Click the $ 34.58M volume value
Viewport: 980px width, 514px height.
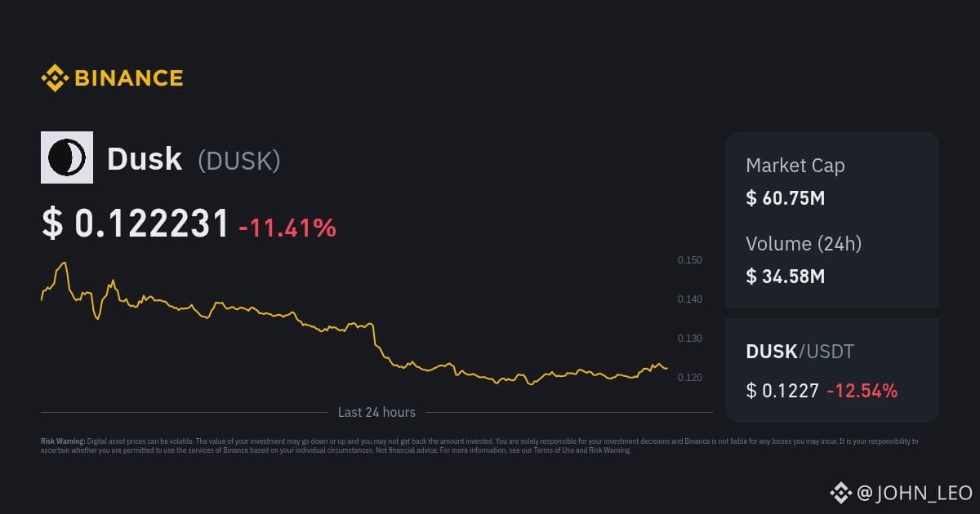[x=786, y=276]
